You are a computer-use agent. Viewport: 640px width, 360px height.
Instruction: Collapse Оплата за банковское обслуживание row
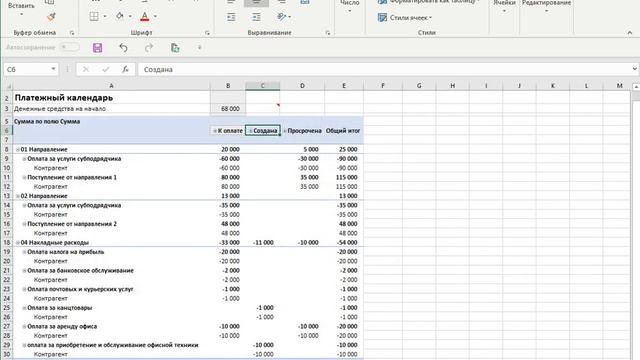24,271
